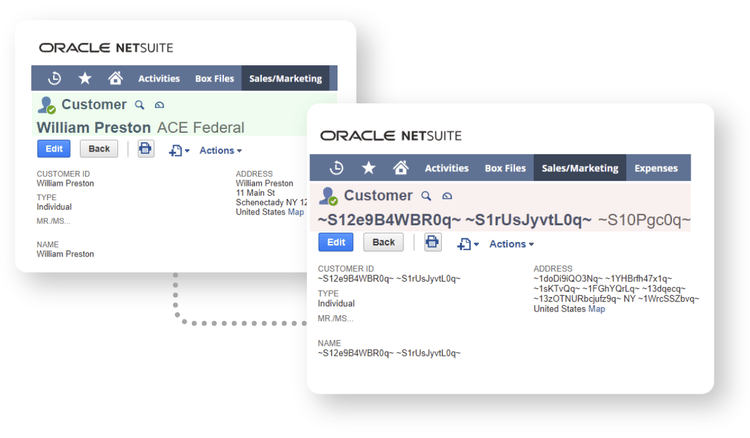
Task: Click the recent records clock icon in front window
Action: [x=336, y=168]
